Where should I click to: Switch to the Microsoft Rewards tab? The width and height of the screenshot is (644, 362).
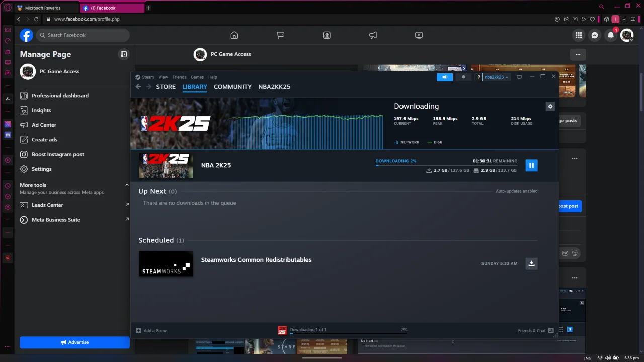coord(46,8)
